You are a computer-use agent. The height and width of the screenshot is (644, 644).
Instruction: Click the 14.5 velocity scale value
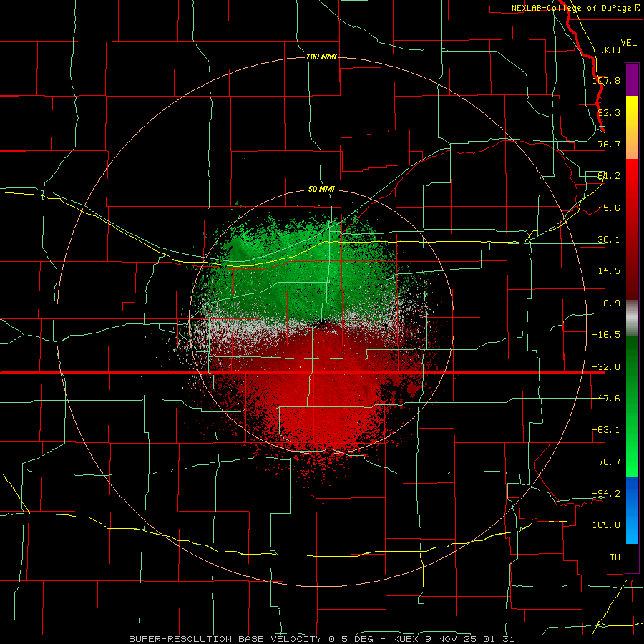click(x=609, y=271)
